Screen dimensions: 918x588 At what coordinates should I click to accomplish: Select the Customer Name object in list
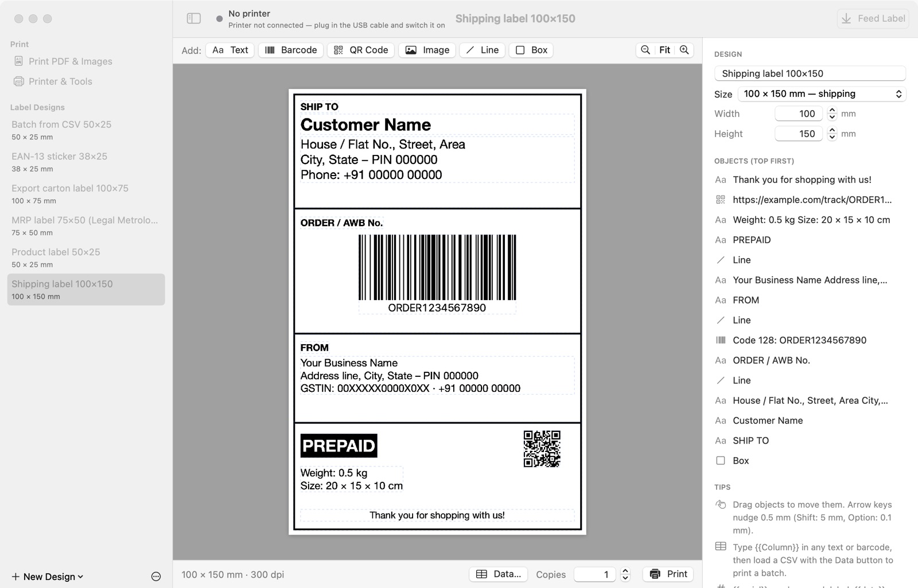(x=810, y=420)
